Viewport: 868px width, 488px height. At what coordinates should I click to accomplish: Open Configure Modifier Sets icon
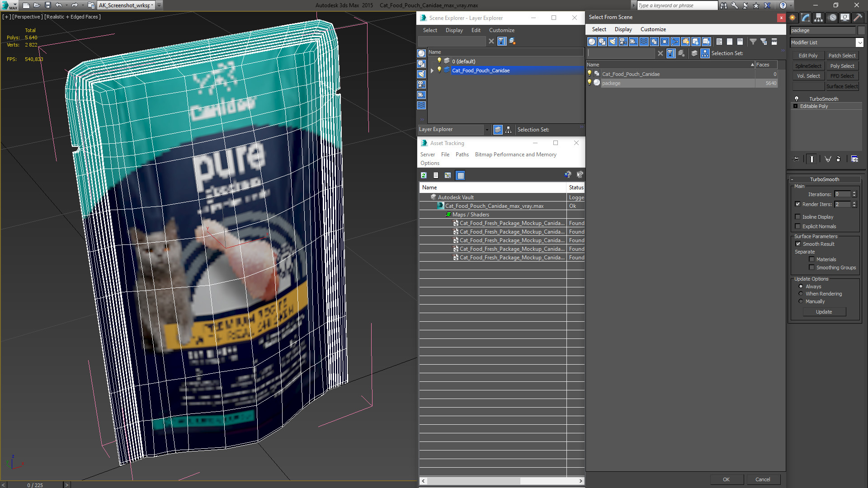point(854,159)
